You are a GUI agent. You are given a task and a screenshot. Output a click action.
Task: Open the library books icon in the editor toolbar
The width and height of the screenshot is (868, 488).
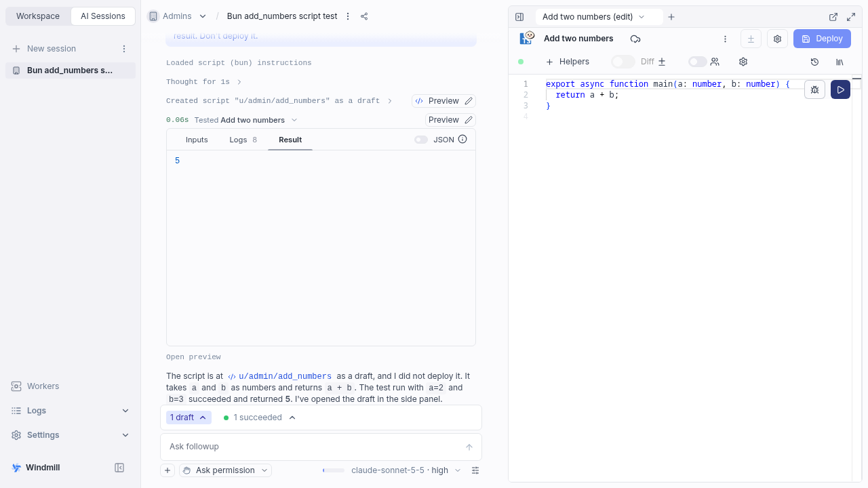(840, 62)
